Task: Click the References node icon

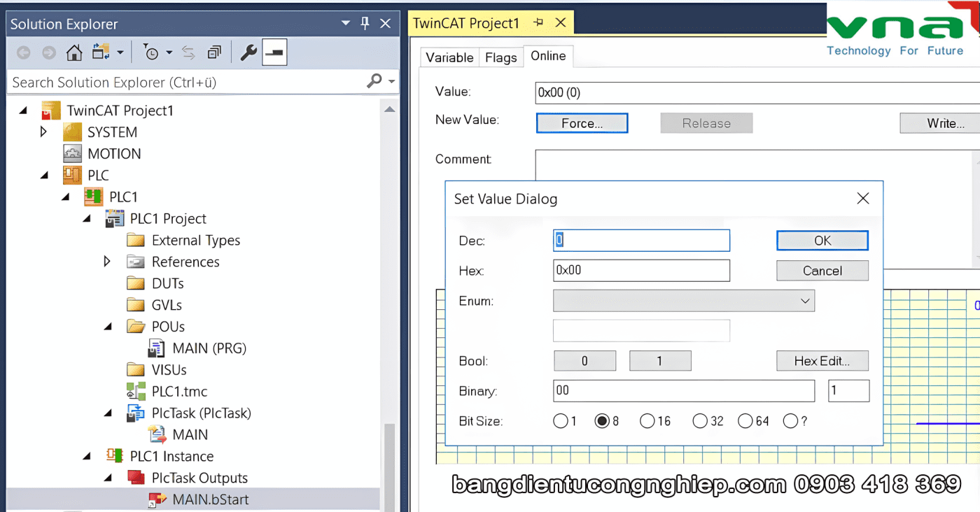Action: 136,262
